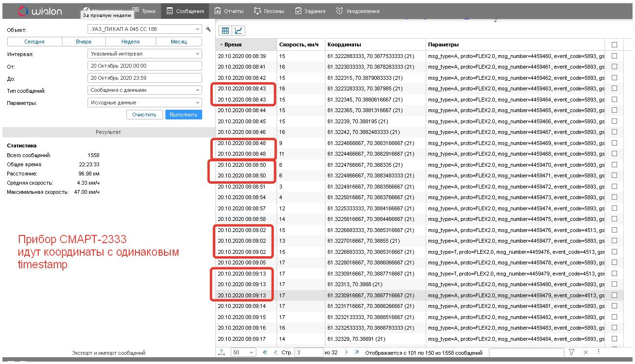The width and height of the screenshot is (635, 364).
Task: Open the three-dot options menu
Action: click(598, 352)
